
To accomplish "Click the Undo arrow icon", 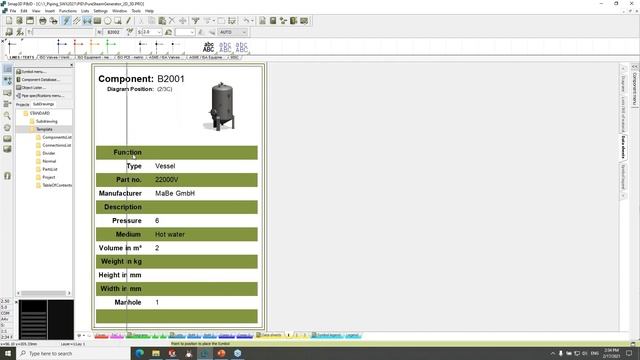I will (x=246, y=21).
